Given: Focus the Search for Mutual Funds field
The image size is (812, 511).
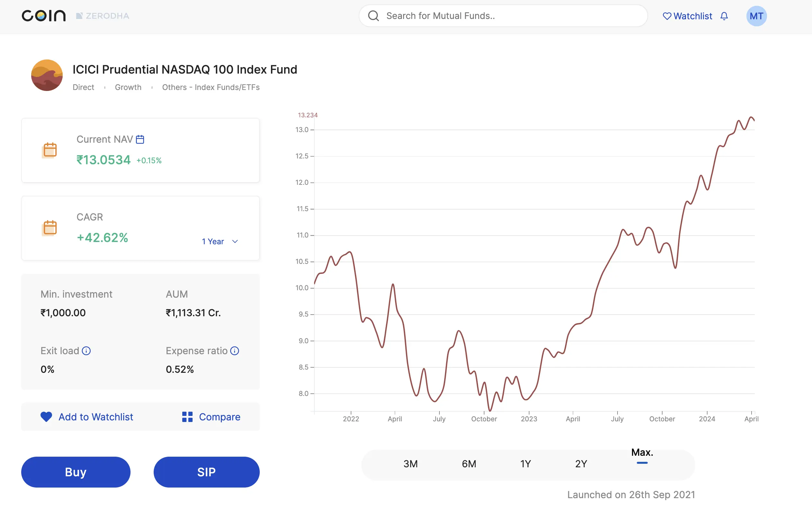Looking at the screenshot, I should pyautogui.click(x=503, y=15).
